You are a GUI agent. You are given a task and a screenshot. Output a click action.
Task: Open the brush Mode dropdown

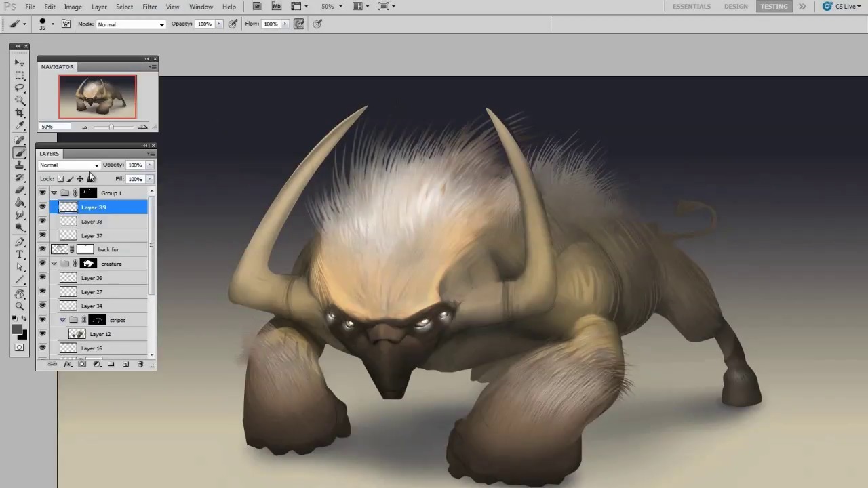[130, 24]
